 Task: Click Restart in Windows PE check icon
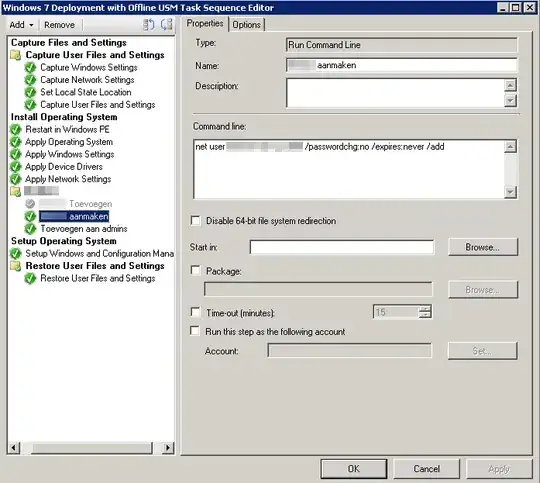15,130
